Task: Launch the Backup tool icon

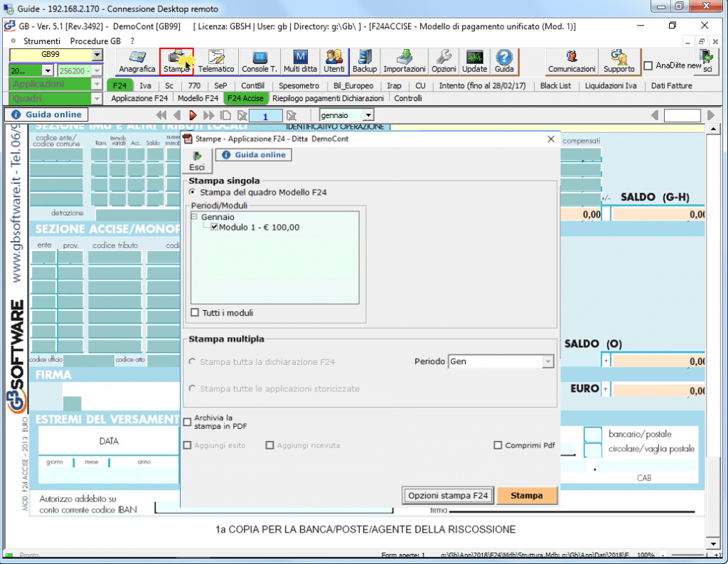Action: 365,62
